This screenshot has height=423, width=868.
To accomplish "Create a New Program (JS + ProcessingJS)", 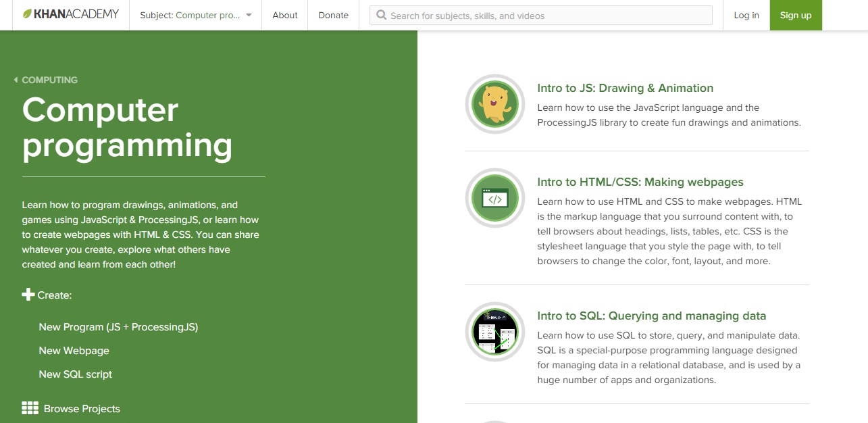I will (118, 327).
